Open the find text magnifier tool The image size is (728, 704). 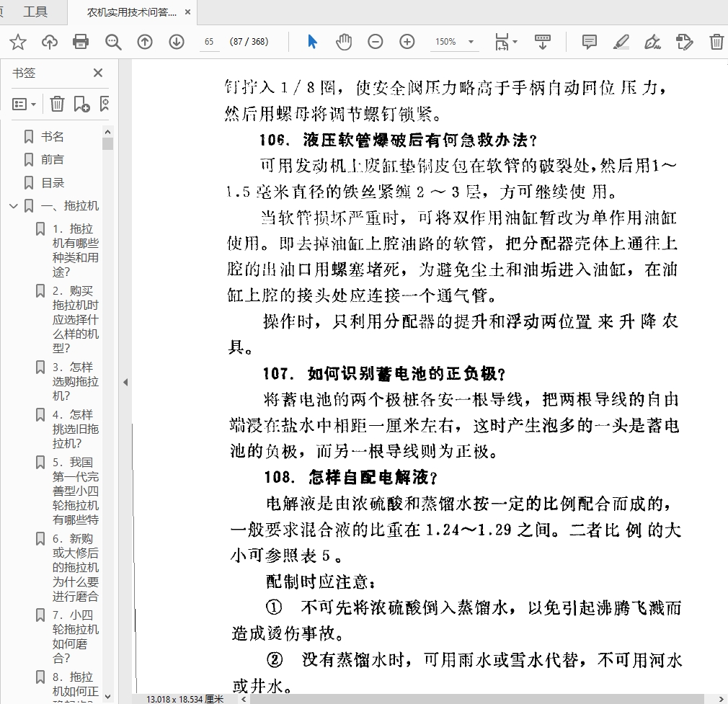point(113,42)
